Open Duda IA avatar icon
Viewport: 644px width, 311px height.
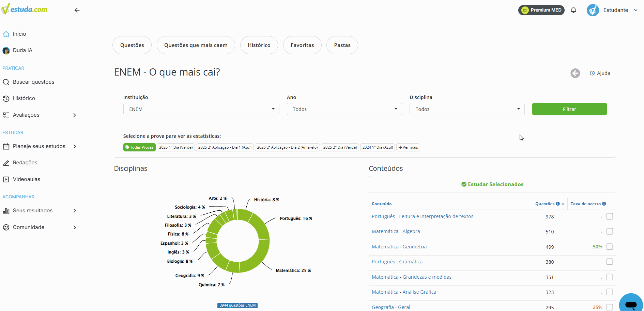(6, 51)
